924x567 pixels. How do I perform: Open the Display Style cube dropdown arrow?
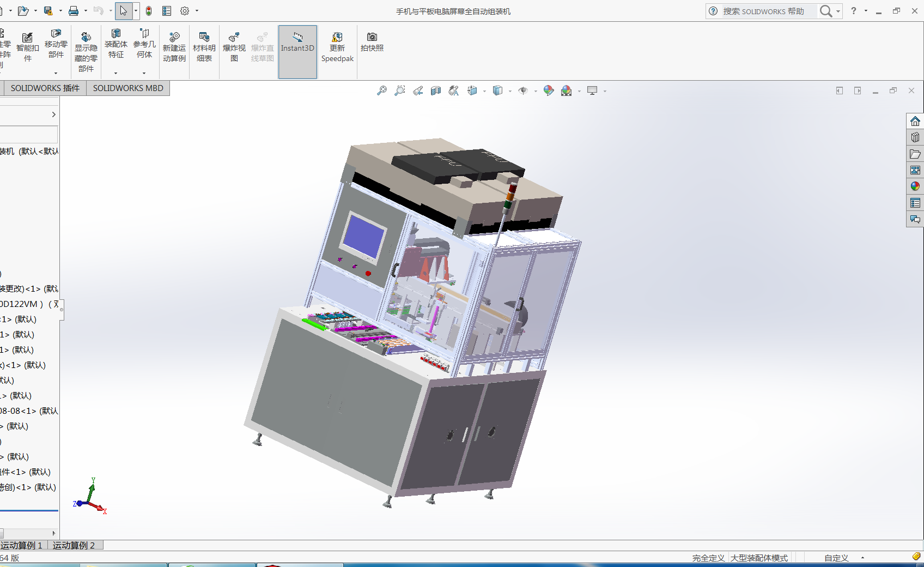510,91
